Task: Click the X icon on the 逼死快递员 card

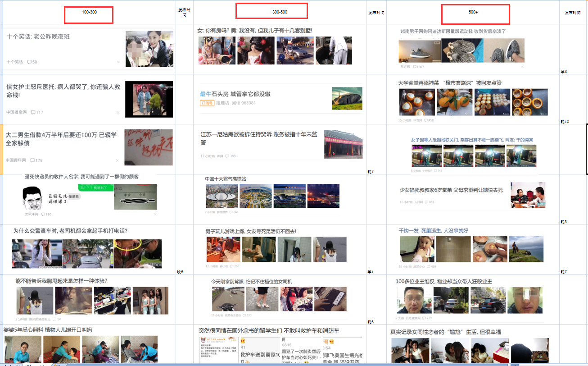Action: [x=155, y=215]
